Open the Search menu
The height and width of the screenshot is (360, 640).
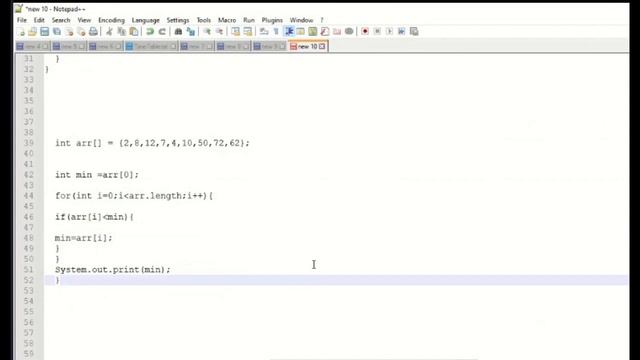(61, 20)
